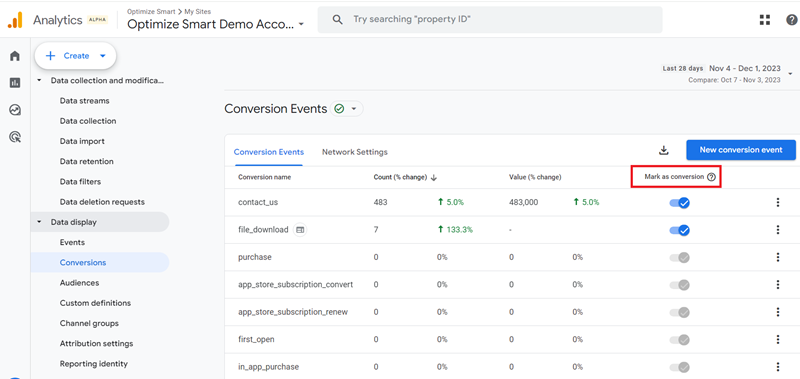Open the Advertising cursor icon in left rail
The height and width of the screenshot is (379, 800).
pyautogui.click(x=15, y=137)
